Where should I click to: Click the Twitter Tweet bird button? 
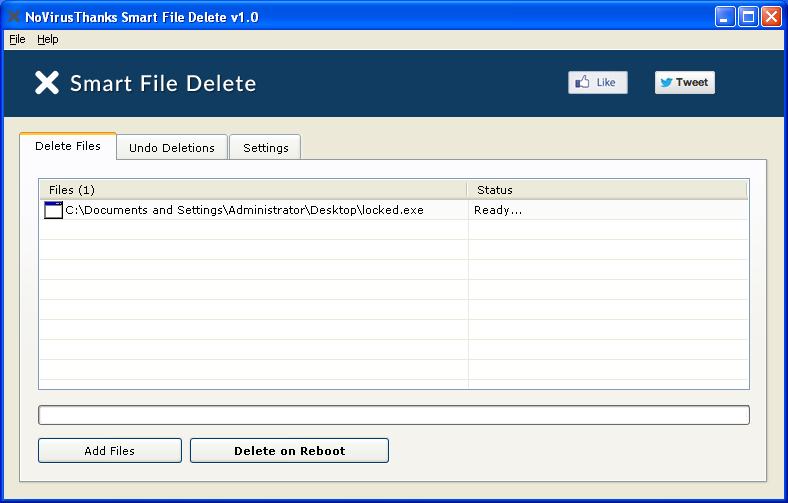point(684,82)
